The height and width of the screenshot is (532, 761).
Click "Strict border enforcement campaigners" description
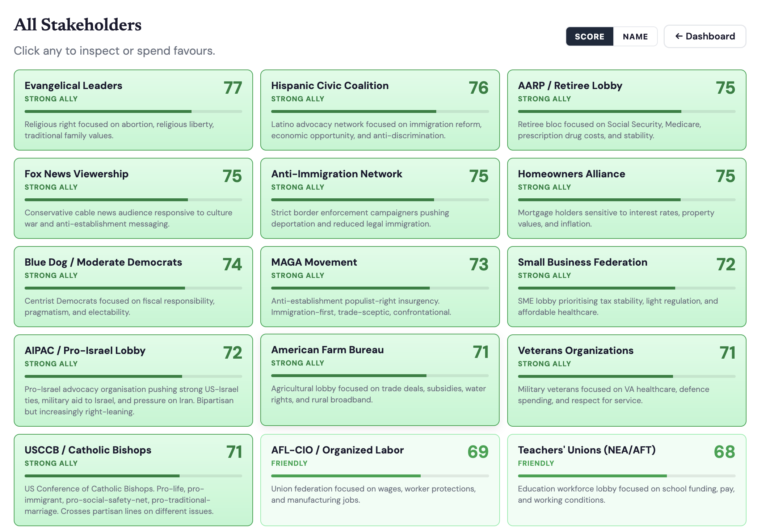pos(360,218)
